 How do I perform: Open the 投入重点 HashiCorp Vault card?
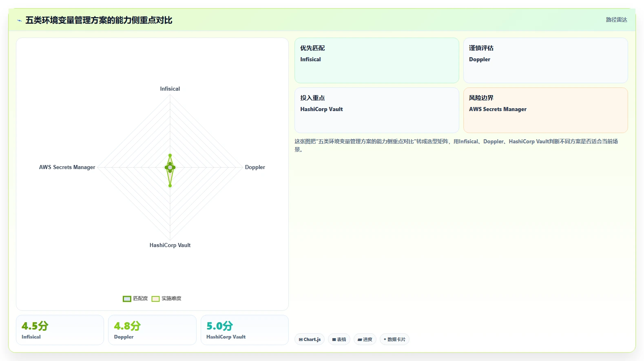pyautogui.click(x=377, y=110)
